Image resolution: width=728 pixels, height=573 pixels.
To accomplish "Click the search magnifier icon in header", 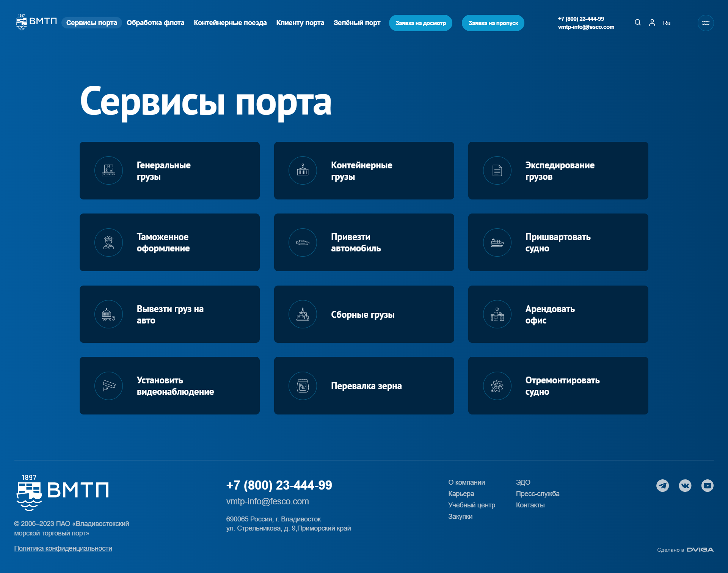I will (638, 23).
